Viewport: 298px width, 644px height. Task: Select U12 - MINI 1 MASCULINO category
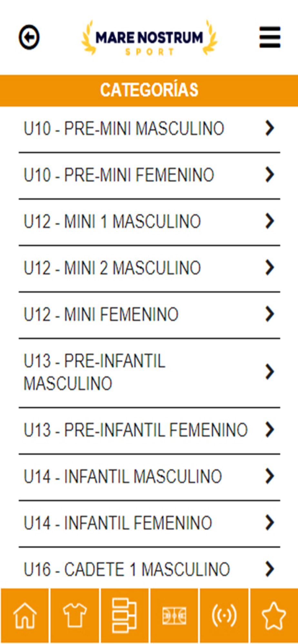tap(149, 222)
